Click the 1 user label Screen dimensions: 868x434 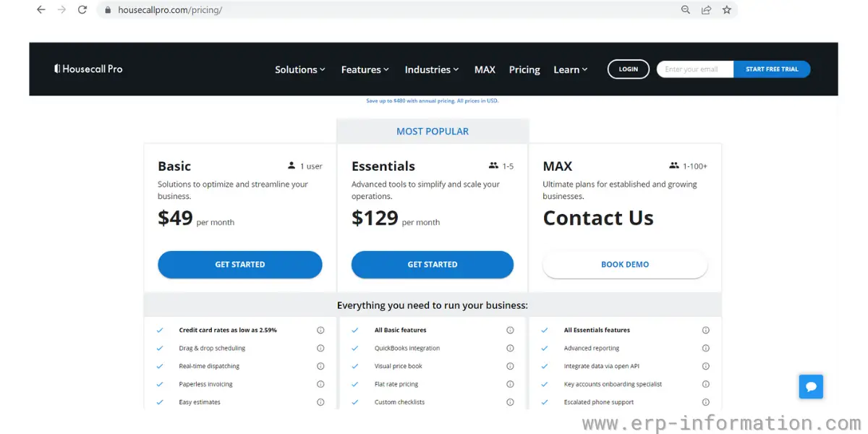[305, 166]
